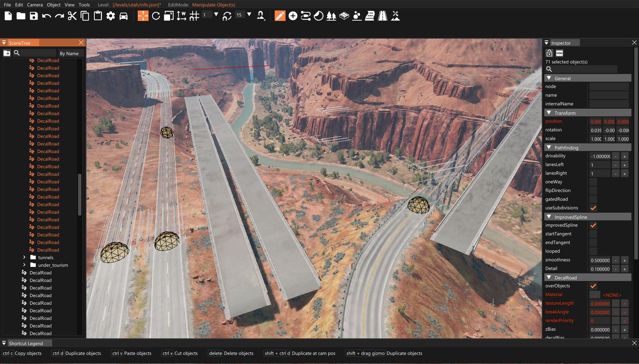
Task: Open the mesh/layers stack tool icon
Action: click(344, 16)
